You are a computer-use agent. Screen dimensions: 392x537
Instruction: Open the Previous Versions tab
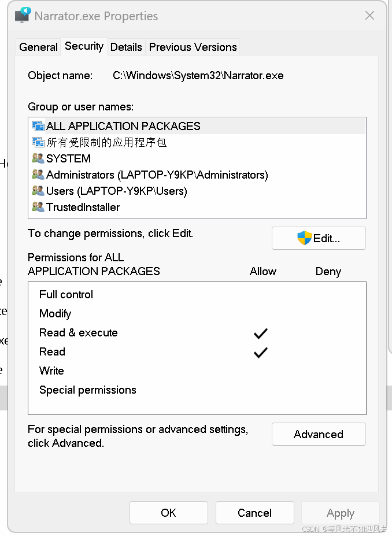pos(193,47)
